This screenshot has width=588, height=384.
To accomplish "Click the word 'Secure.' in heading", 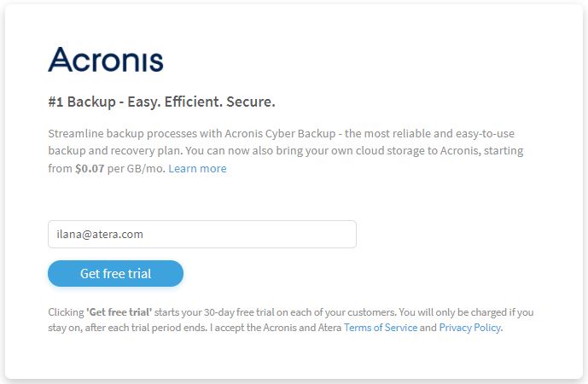I will (251, 102).
